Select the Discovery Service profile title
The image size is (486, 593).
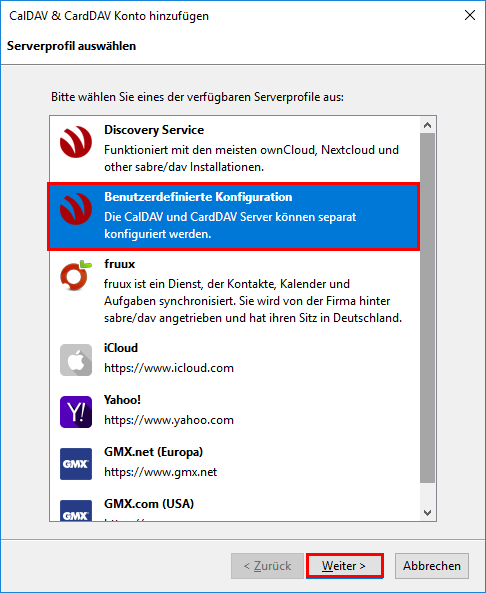pos(154,130)
